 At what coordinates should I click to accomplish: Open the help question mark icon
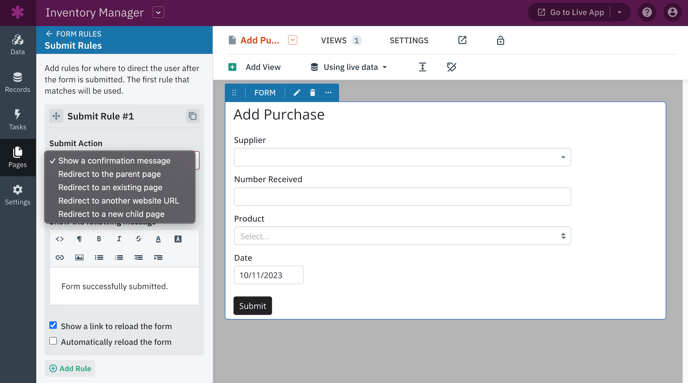click(647, 12)
